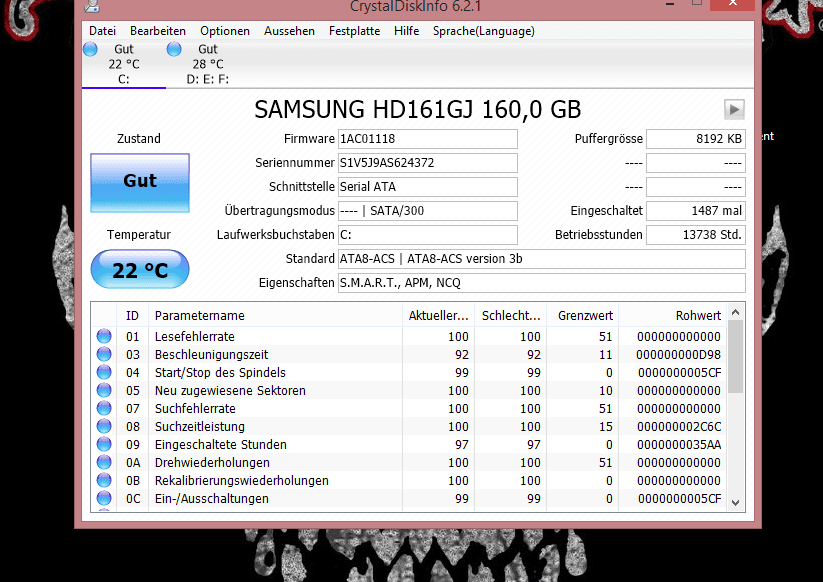Click the Seriennummer field

click(427, 163)
